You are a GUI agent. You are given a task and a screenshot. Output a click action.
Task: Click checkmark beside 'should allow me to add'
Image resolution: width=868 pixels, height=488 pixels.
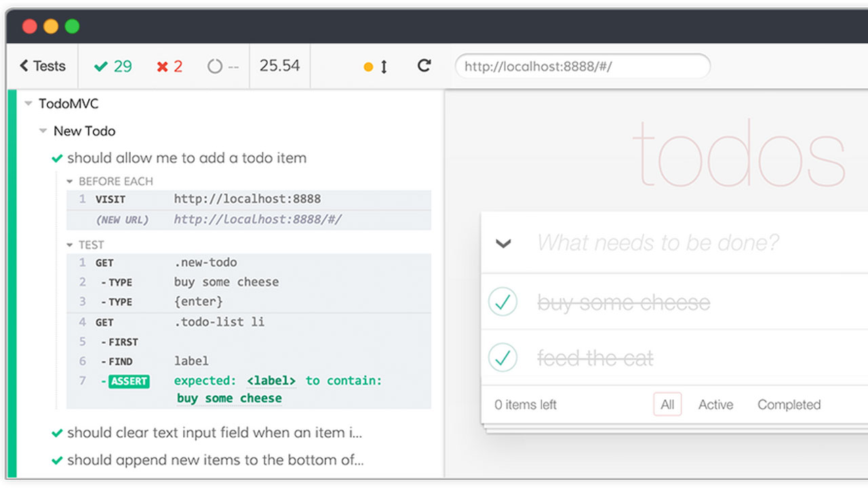[58, 159]
